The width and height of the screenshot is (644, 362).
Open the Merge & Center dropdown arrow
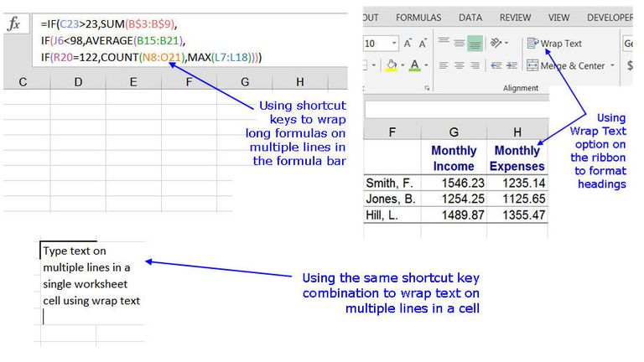[612, 65]
